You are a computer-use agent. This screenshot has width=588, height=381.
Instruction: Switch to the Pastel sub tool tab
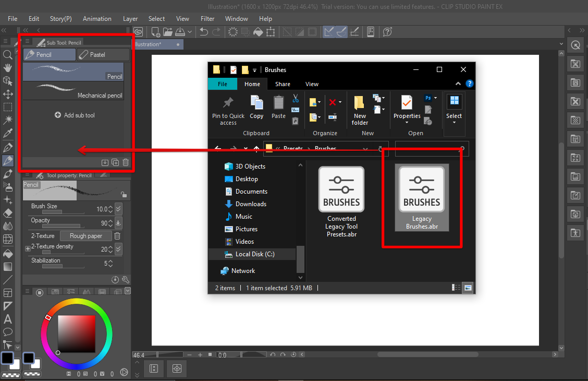click(103, 54)
